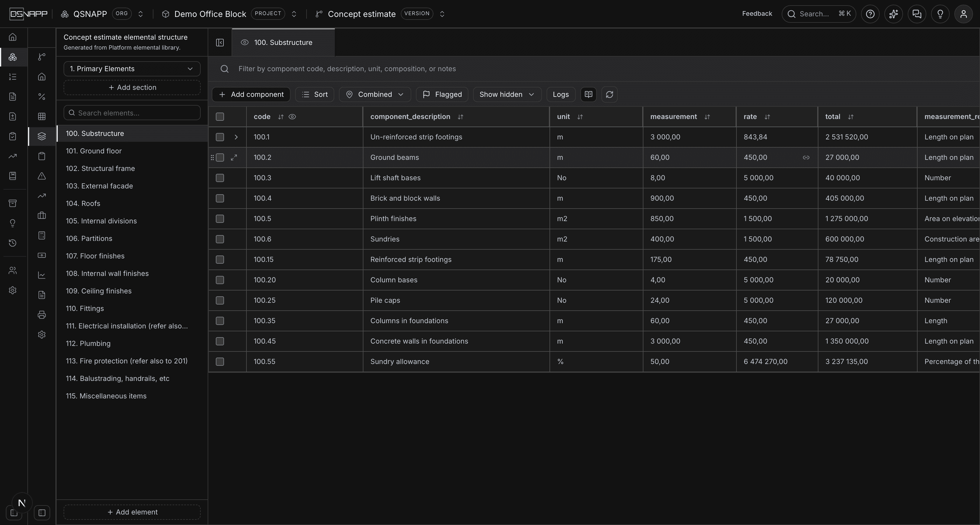Select the 100. Substructure tab
Viewport: 980px width, 525px height.
283,43
